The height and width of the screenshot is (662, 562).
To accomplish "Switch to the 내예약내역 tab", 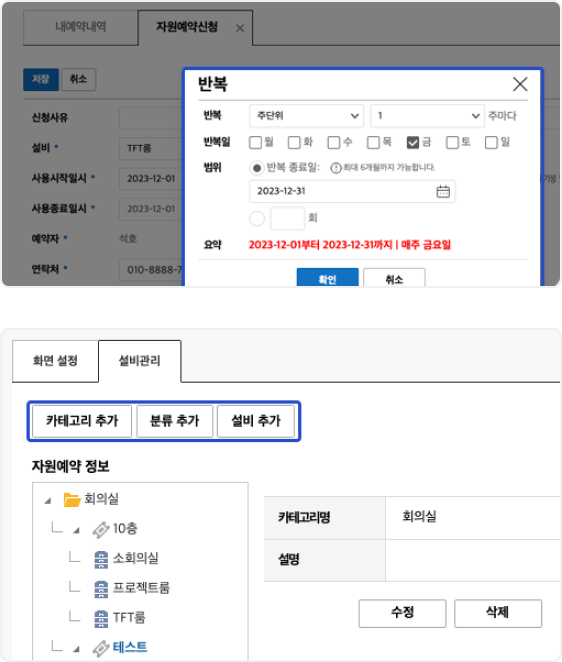I will coord(81,27).
